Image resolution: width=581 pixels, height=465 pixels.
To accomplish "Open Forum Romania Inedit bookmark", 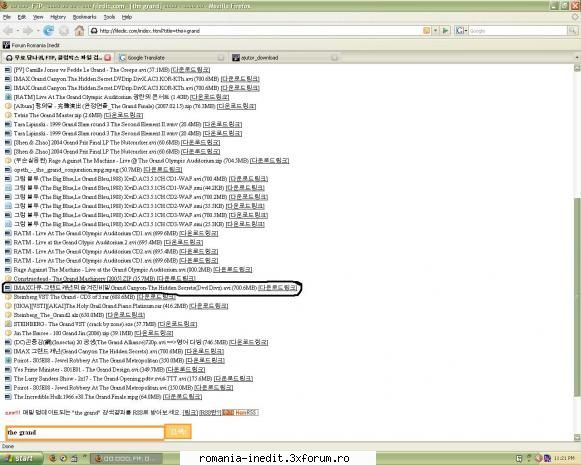I will click(x=31, y=45).
